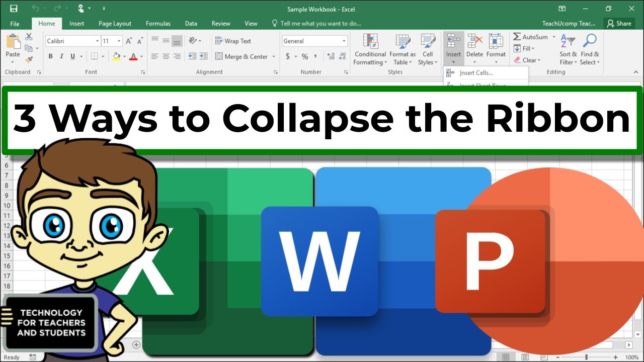
Task: Click the Touch/Mouse Mode icon
Action: pyautogui.click(x=81, y=9)
